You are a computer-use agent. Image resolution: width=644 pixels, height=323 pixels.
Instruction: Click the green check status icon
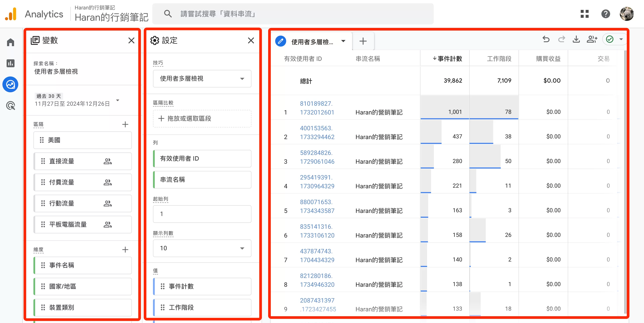(x=610, y=39)
